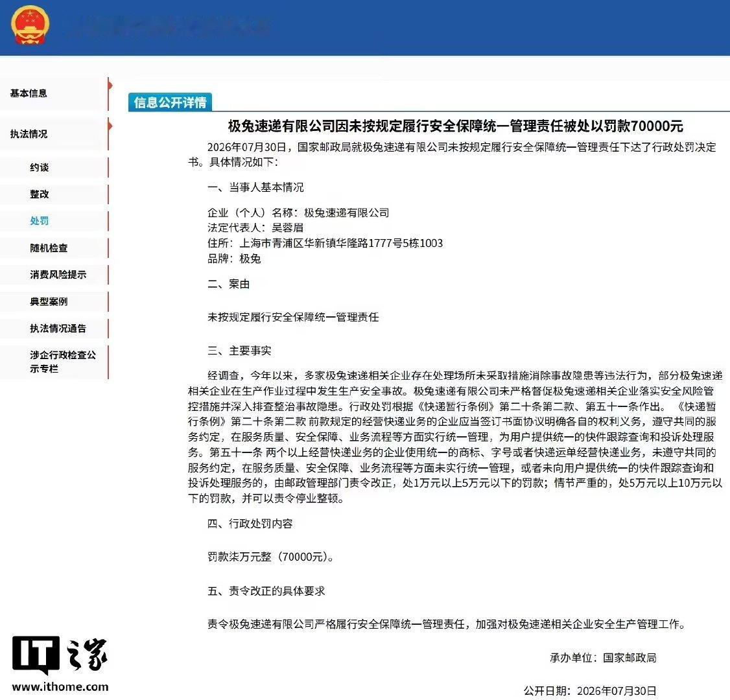Click 承办单位：国家邮政局 line
730x700 pixels.
[x=604, y=658]
